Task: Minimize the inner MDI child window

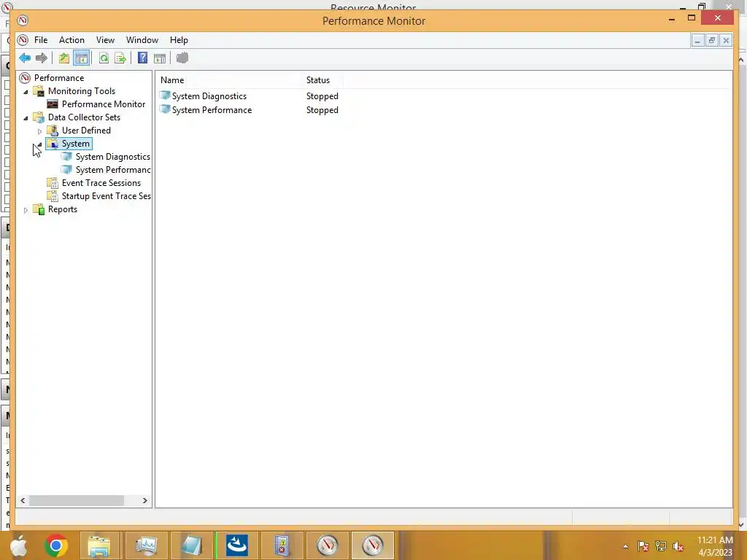Action: tap(697, 40)
